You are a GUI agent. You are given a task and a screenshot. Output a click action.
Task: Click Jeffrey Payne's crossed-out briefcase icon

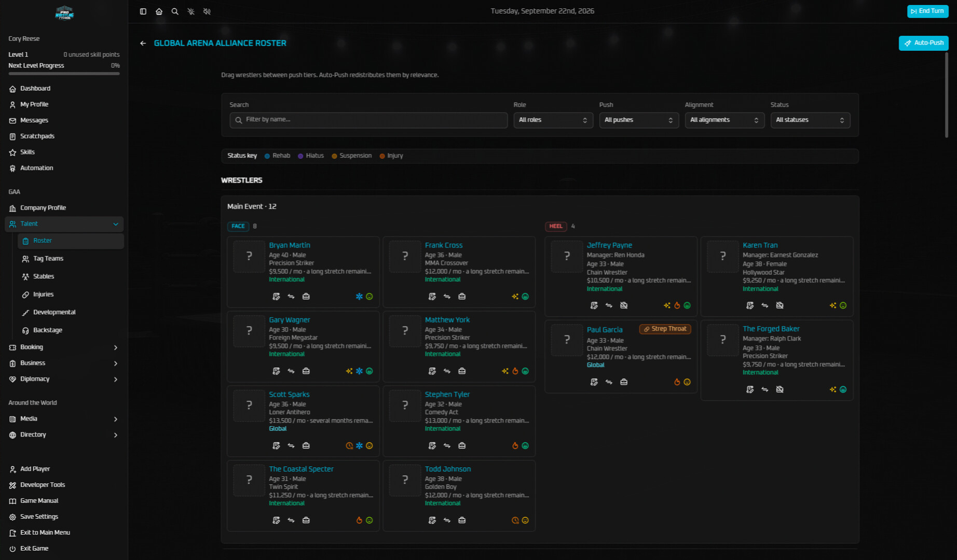[624, 305]
